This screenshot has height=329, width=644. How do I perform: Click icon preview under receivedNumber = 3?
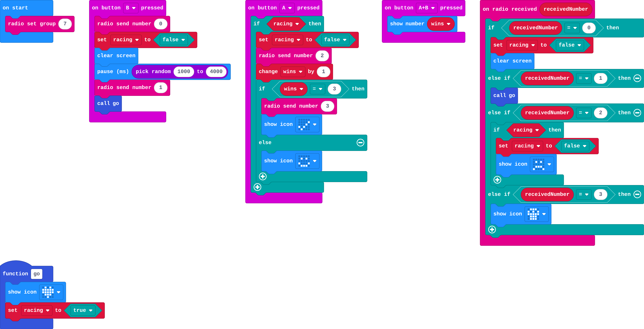pyautogui.click(x=533, y=214)
